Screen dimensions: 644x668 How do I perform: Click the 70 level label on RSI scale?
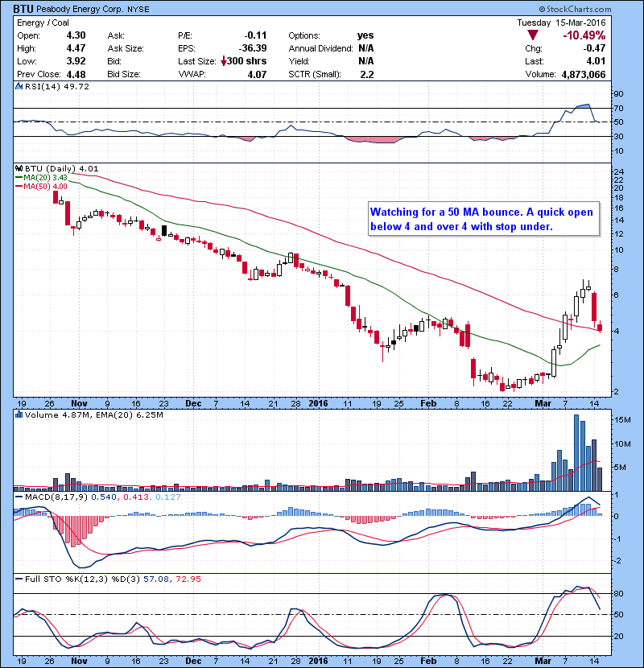[x=618, y=108]
